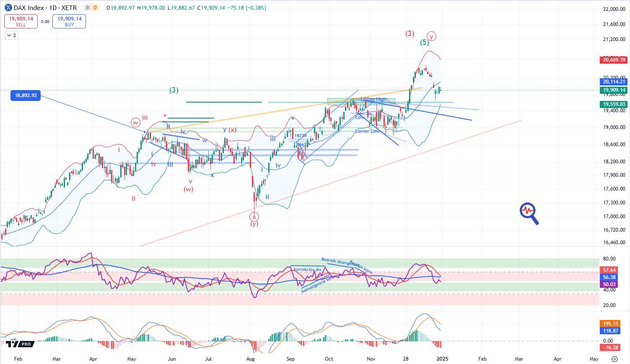
Task: Click the blue 20,114.21 price axis tag
Action: click(614, 82)
